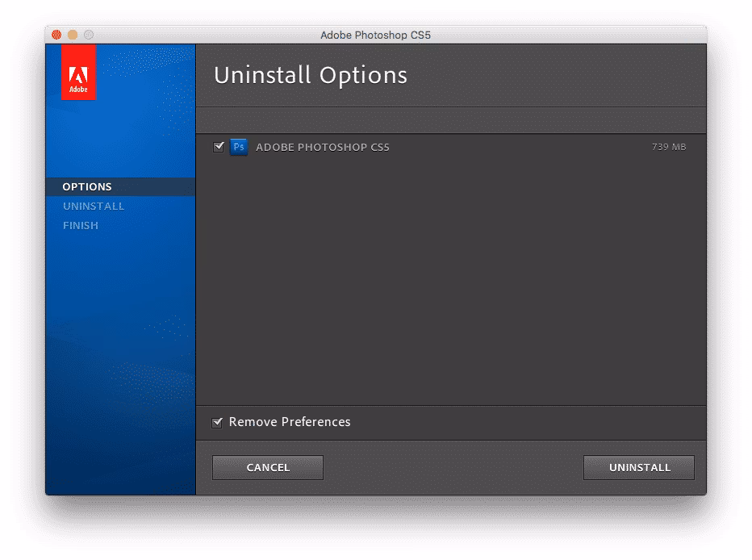Click the Adobe Photoshop CS5 title bar
Image resolution: width=752 pixels, height=560 pixels.
[x=375, y=35]
